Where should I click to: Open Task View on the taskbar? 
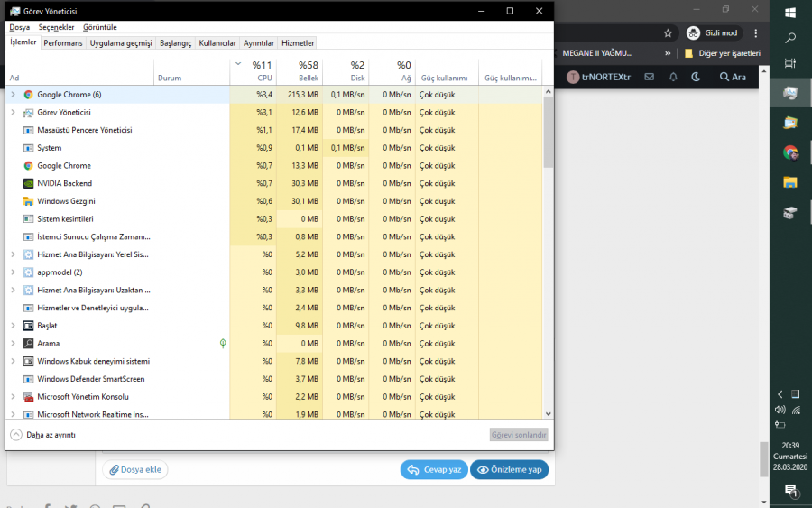tap(790, 63)
